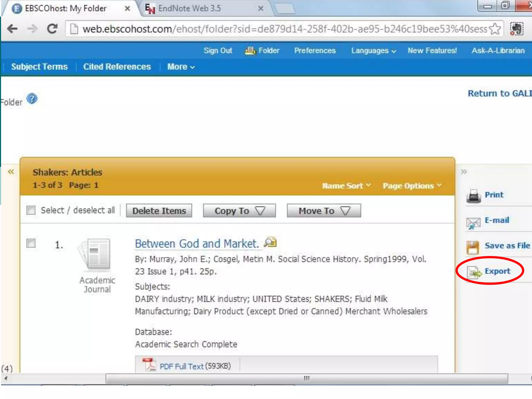Click the Save as File disk icon
Viewport: 532px width, 399px height.
pyautogui.click(x=473, y=247)
